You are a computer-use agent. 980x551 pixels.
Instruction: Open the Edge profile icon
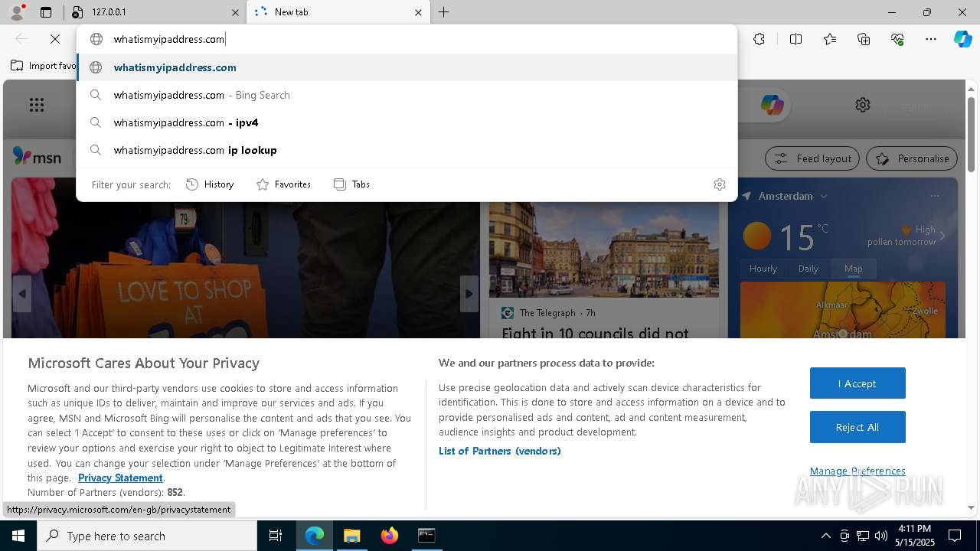click(x=17, y=11)
